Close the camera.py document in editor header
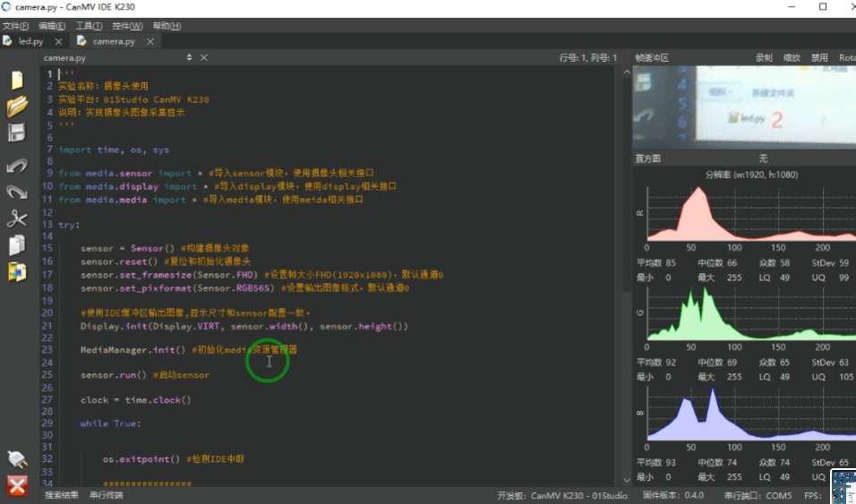 [203, 57]
